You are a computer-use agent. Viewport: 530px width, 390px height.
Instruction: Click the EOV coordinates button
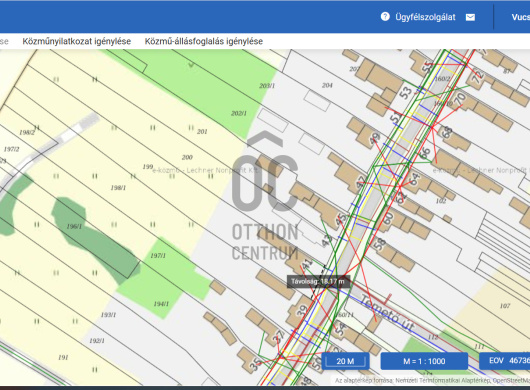504,361
